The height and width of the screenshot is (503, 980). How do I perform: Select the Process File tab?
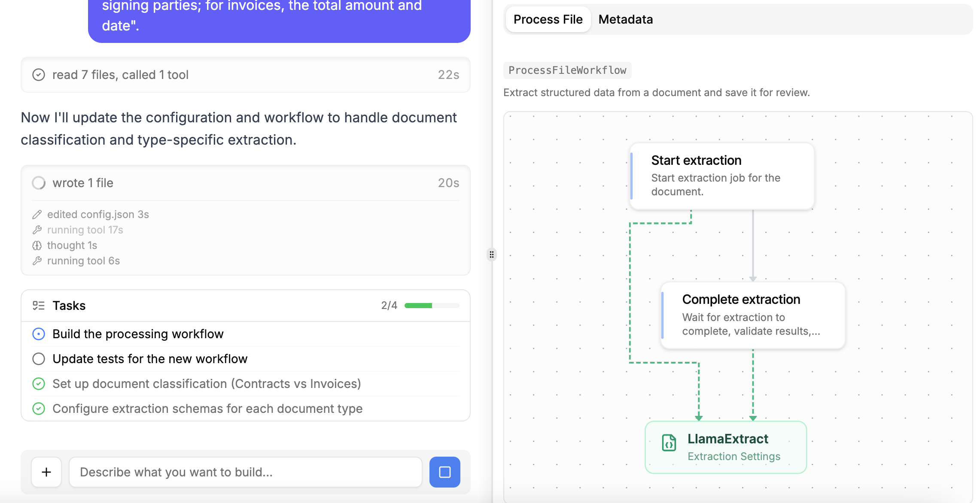coord(548,19)
